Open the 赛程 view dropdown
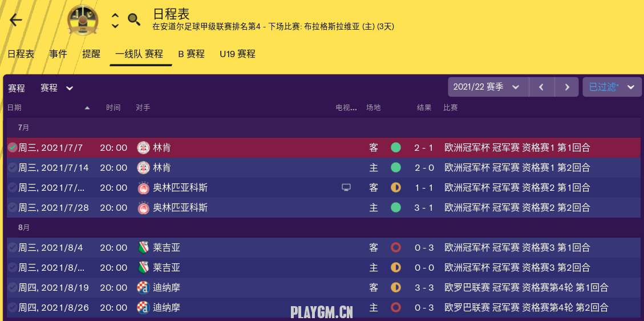This screenshot has width=644, height=321. tap(56, 88)
